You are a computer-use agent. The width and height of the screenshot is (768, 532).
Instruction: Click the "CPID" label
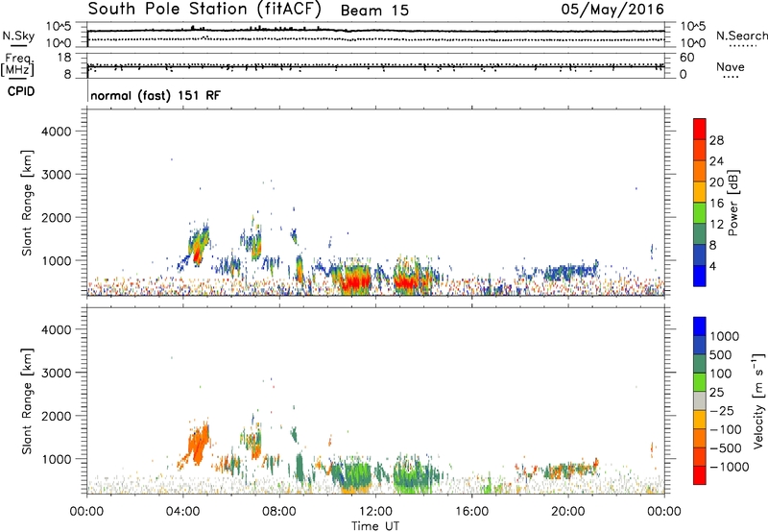pos(21,91)
